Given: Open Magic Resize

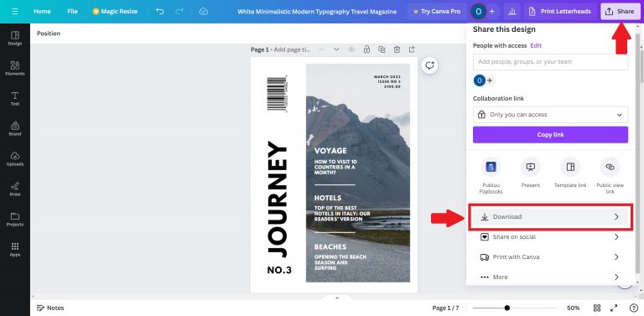Looking at the screenshot, I should [115, 12].
